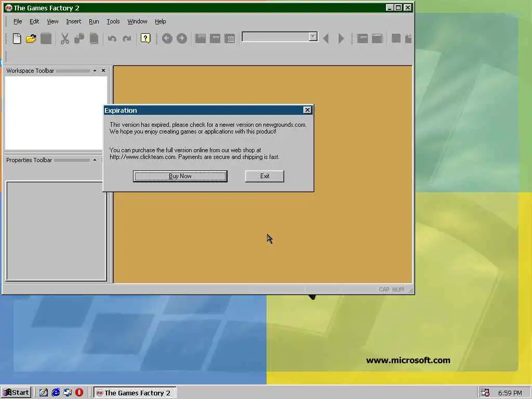
Task: Open the View menu
Action: [x=52, y=21]
